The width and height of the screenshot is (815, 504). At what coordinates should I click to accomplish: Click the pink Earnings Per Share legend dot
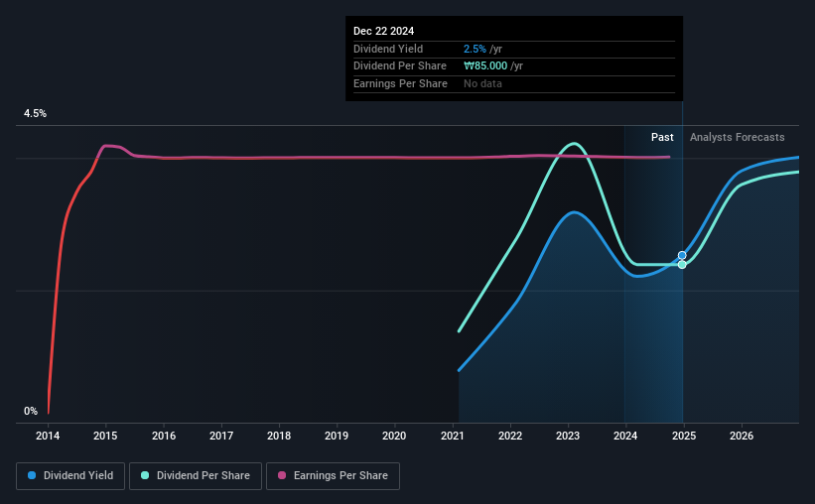coord(282,475)
